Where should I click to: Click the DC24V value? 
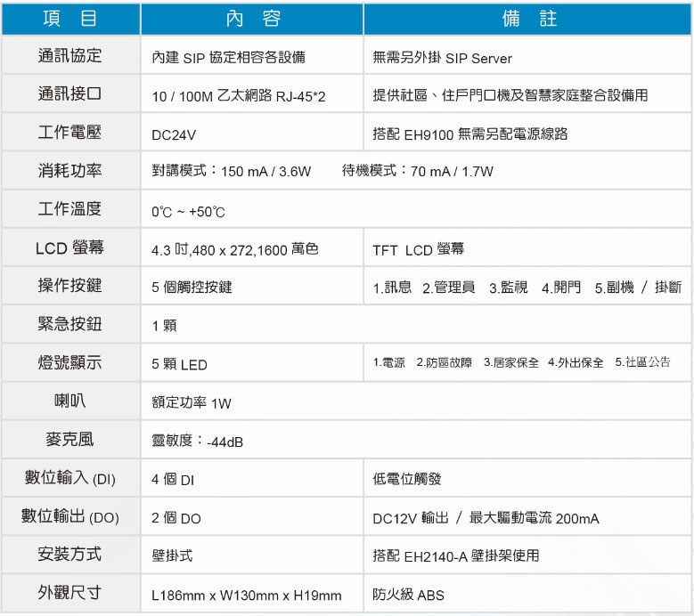174,135
